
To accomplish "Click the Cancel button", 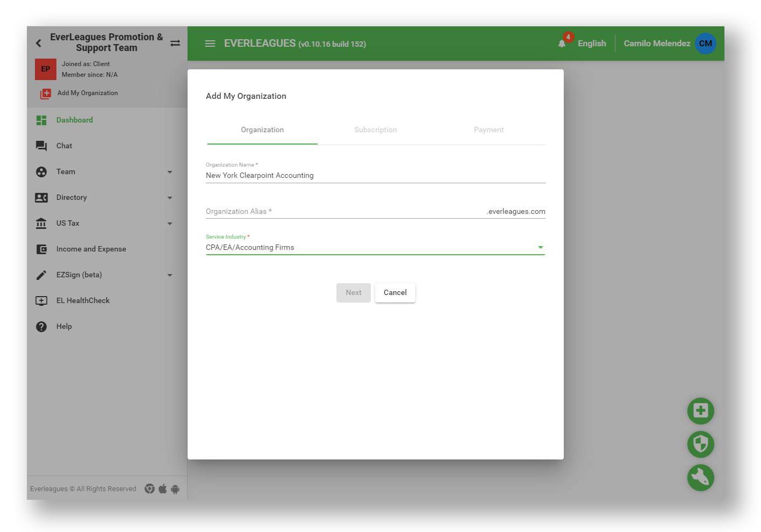I will pos(395,293).
